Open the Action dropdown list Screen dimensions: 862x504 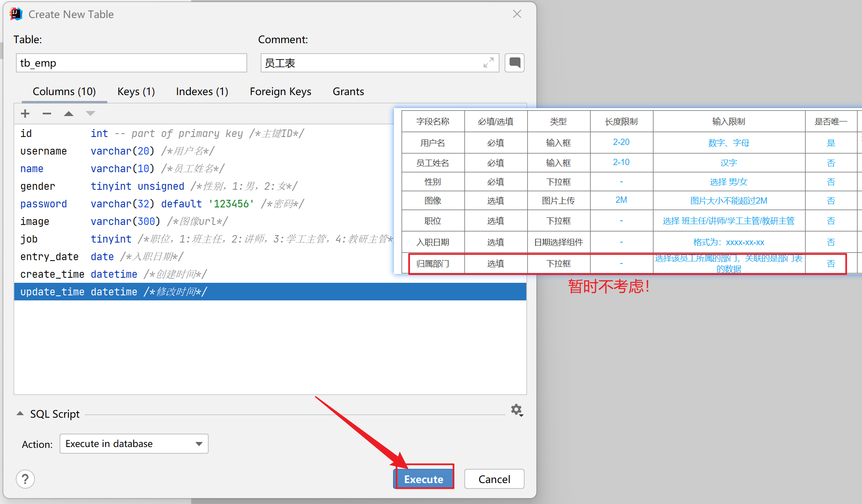click(134, 444)
